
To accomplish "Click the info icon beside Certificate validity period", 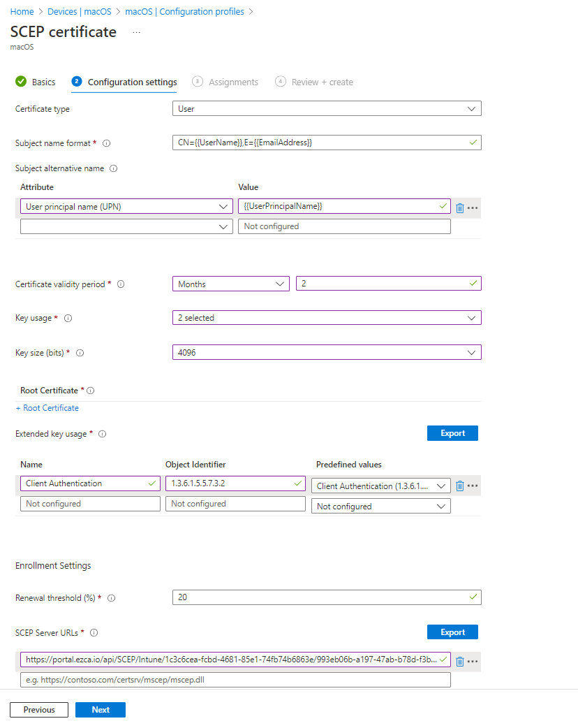I will pos(121,284).
